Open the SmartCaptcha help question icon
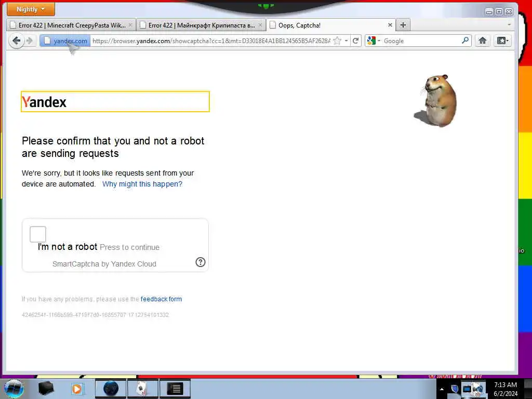 click(x=201, y=262)
